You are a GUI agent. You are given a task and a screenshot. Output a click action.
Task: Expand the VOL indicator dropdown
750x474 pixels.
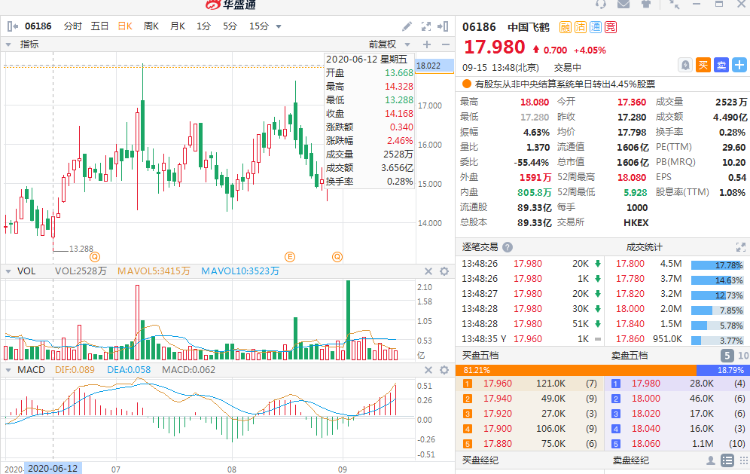pyautogui.click(x=8, y=271)
